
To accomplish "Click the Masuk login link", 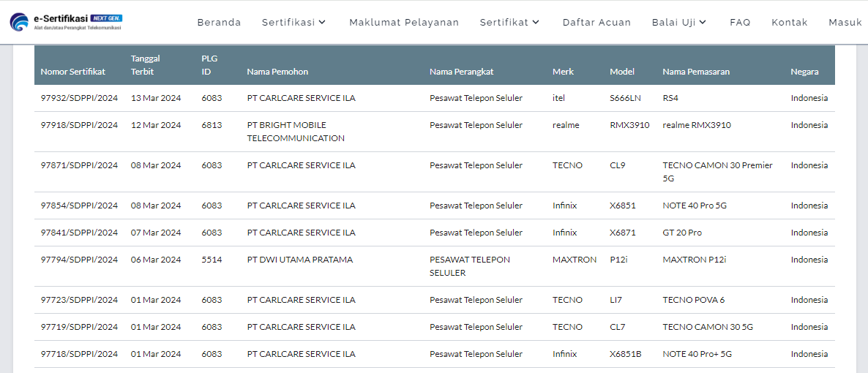I will click(845, 22).
